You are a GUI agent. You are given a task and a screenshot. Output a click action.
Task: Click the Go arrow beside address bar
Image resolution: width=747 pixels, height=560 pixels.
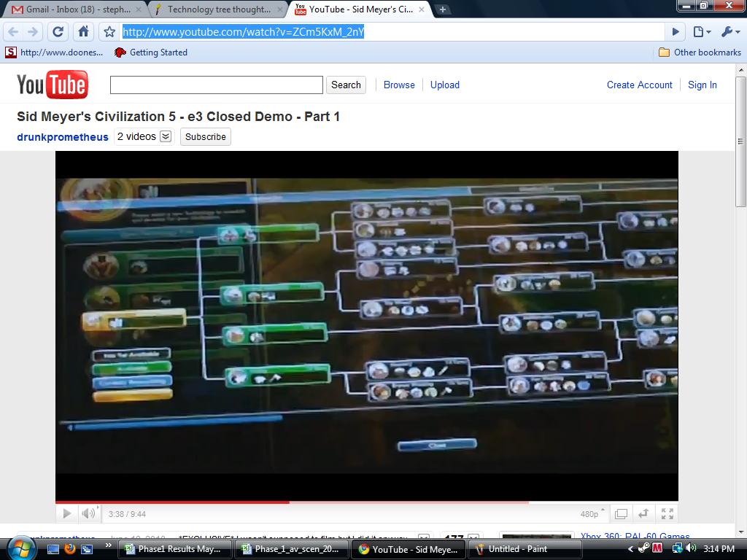pos(675,32)
